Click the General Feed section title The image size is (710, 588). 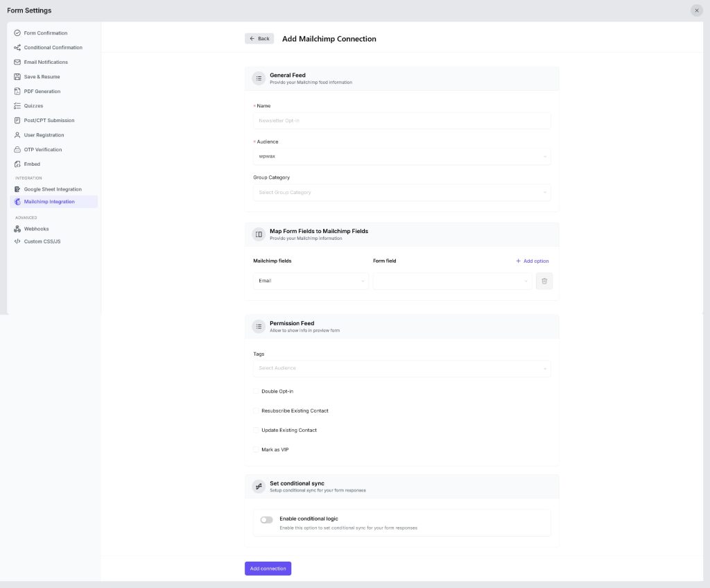(288, 75)
